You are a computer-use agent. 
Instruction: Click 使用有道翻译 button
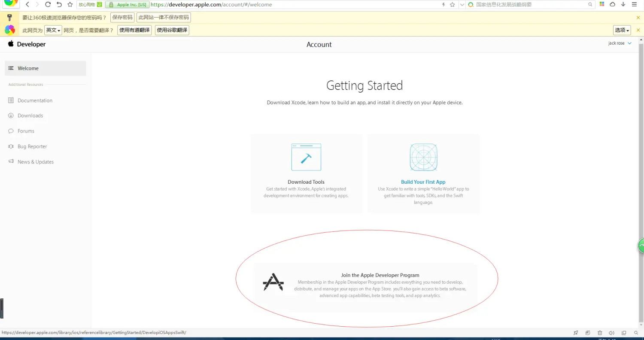[x=134, y=30]
